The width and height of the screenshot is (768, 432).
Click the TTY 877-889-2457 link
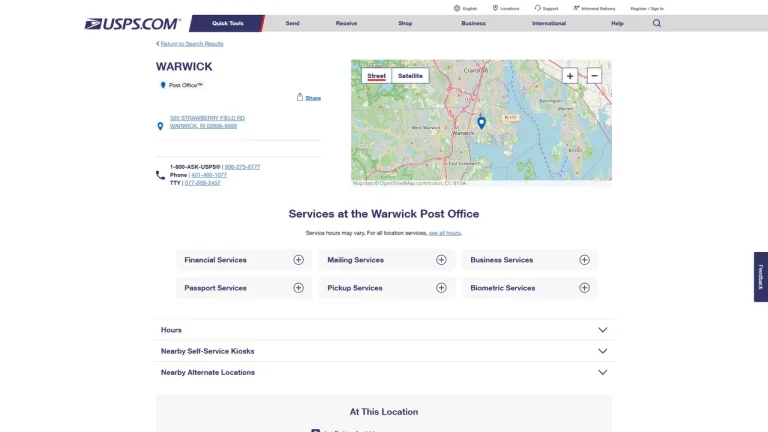[x=202, y=183]
